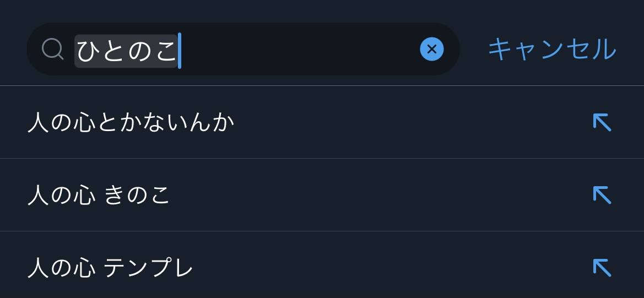
Task: Click the word きのこ in second suggestion
Action: click(x=137, y=196)
